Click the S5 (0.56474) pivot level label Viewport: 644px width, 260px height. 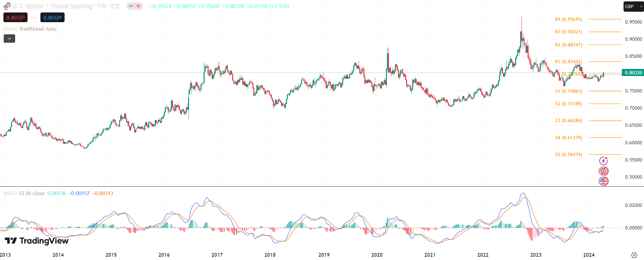coord(568,154)
